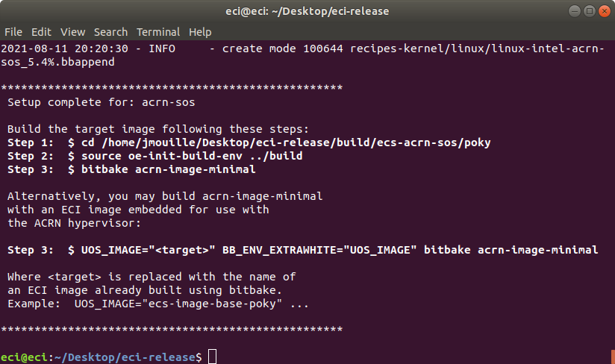The width and height of the screenshot is (615, 364).
Task: Minimize the terminal window
Action: pos(575,11)
